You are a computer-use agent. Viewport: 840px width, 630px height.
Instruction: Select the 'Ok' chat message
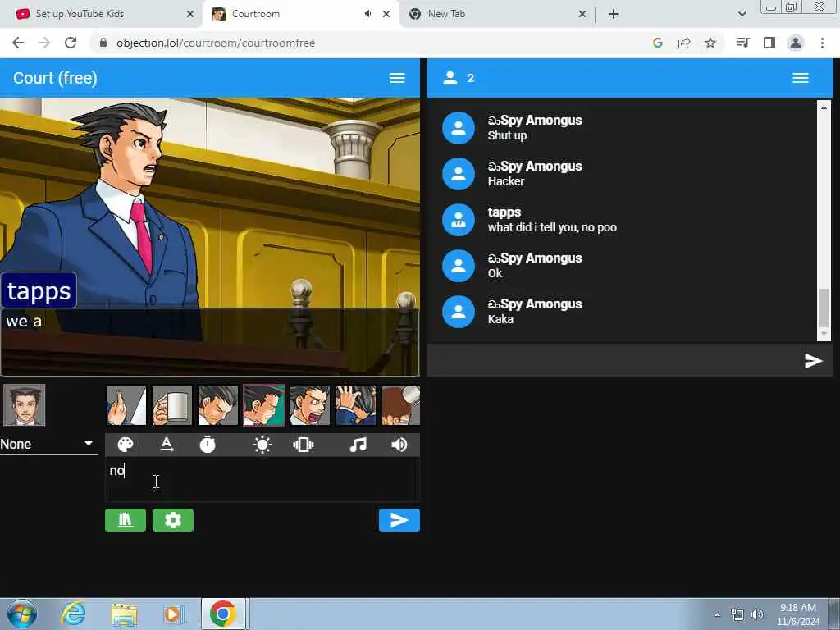click(495, 273)
